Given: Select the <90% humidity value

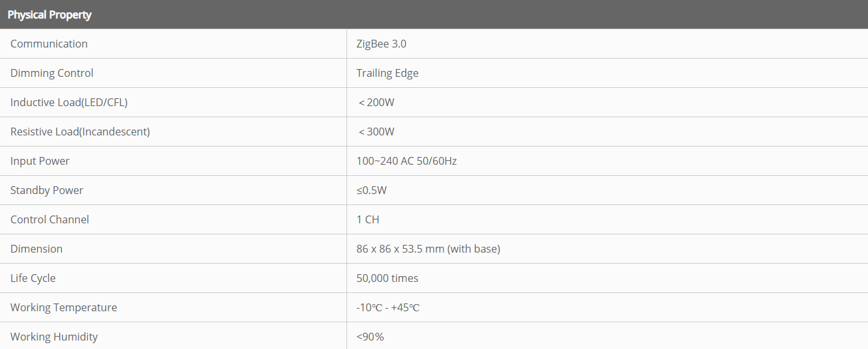Looking at the screenshot, I should click(371, 337).
